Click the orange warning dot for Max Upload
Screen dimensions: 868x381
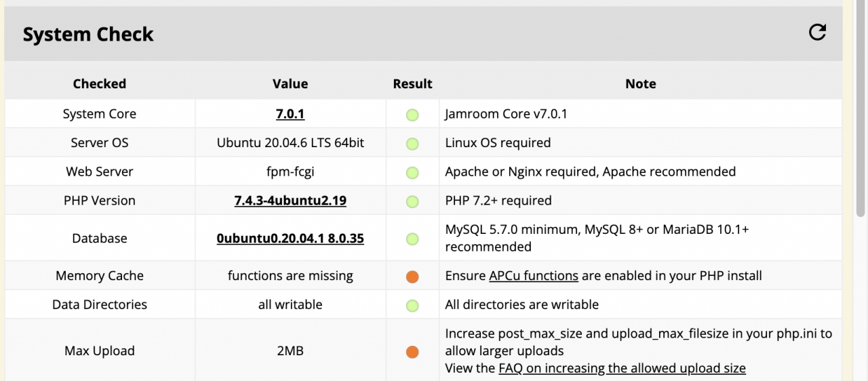(x=412, y=352)
